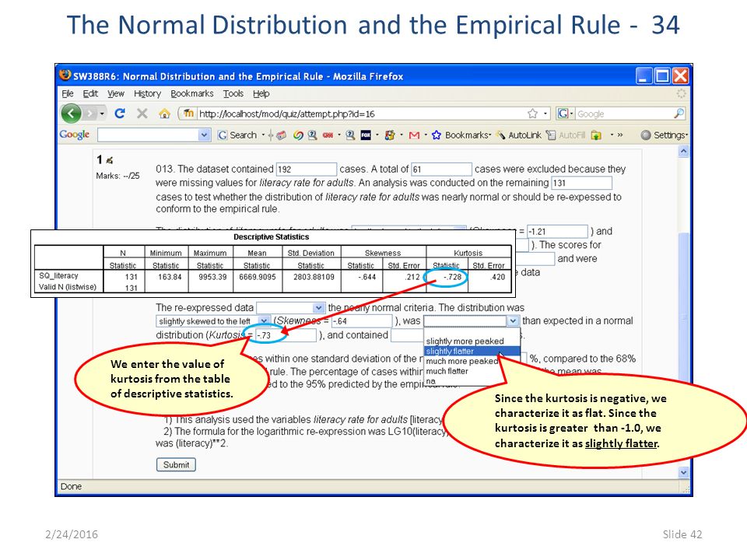Open the Bookmarks menu

click(192, 94)
